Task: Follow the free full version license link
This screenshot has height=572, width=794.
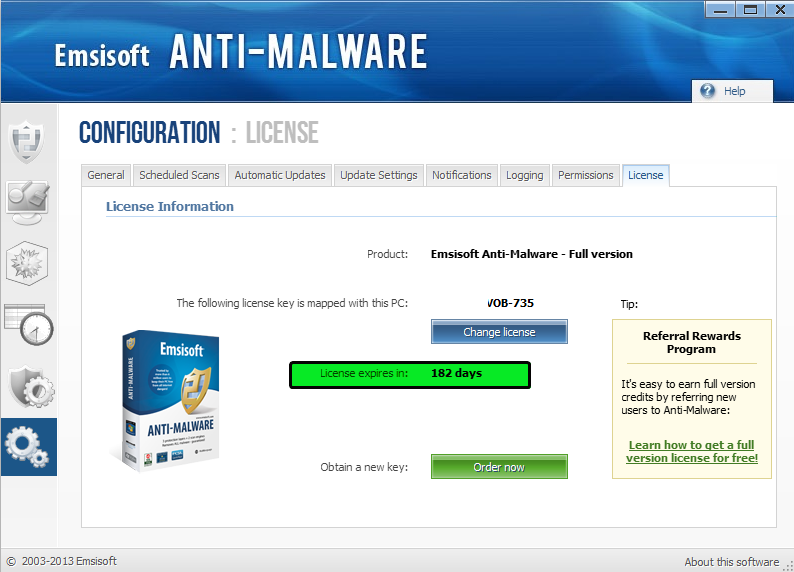Action: tap(692, 452)
